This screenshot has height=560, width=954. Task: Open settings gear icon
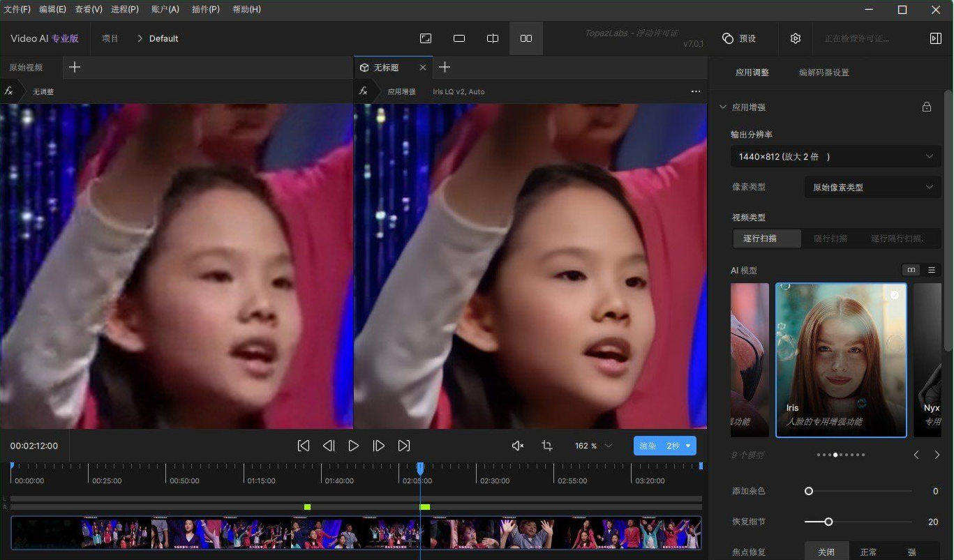point(796,38)
